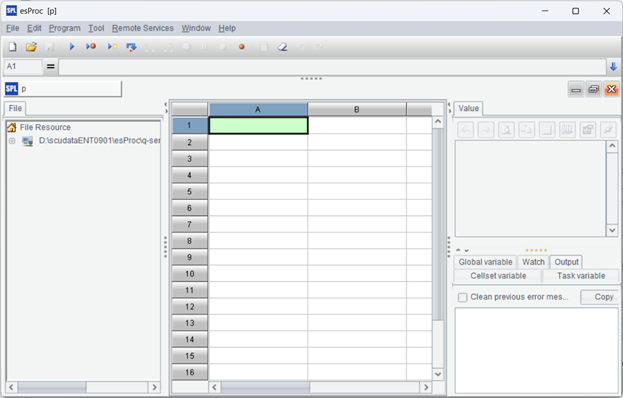This screenshot has width=623, height=398.
Task: Select row header 12
Action: point(190,306)
